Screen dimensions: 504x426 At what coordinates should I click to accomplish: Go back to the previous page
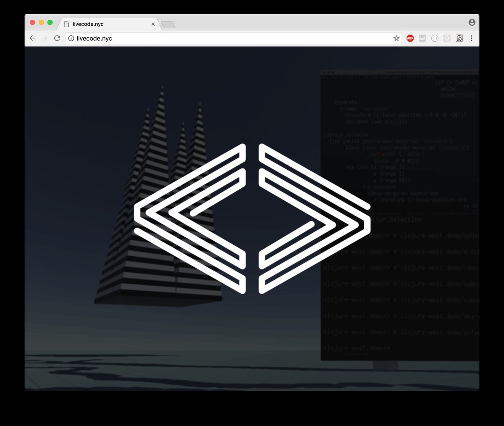[x=32, y=38]
